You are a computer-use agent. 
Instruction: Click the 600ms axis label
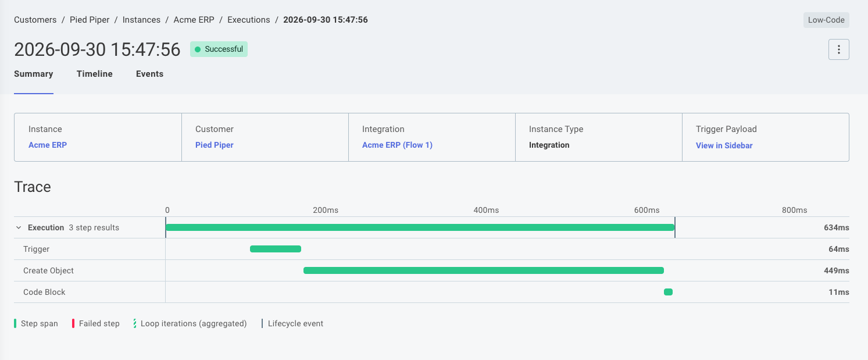(x=646, y=210)
